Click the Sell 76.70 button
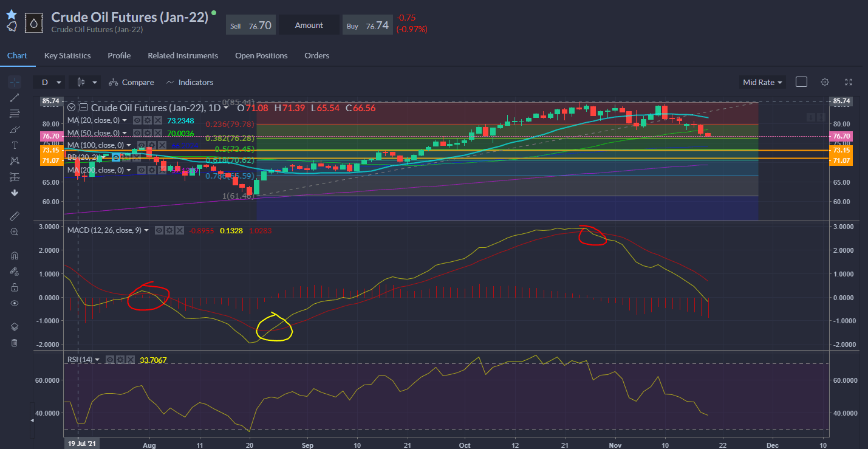This screenshot has height=449, width=868. pos(250,24)
